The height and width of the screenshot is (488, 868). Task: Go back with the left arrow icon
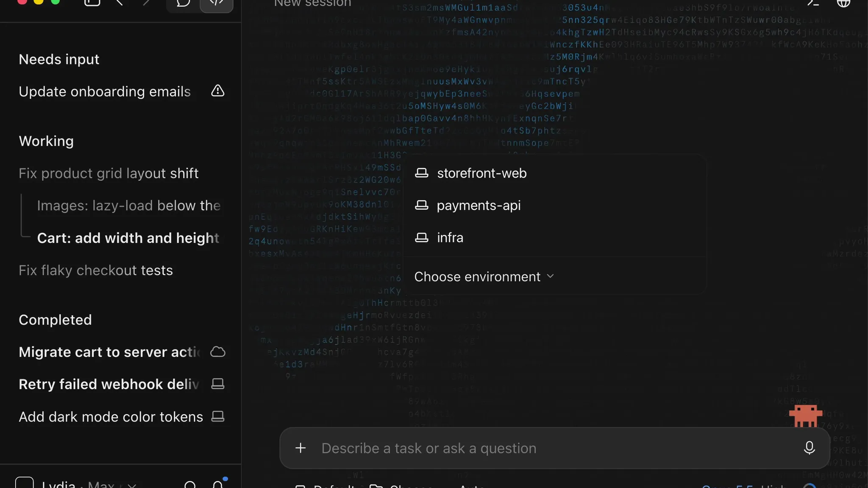(x=119, y=3)
